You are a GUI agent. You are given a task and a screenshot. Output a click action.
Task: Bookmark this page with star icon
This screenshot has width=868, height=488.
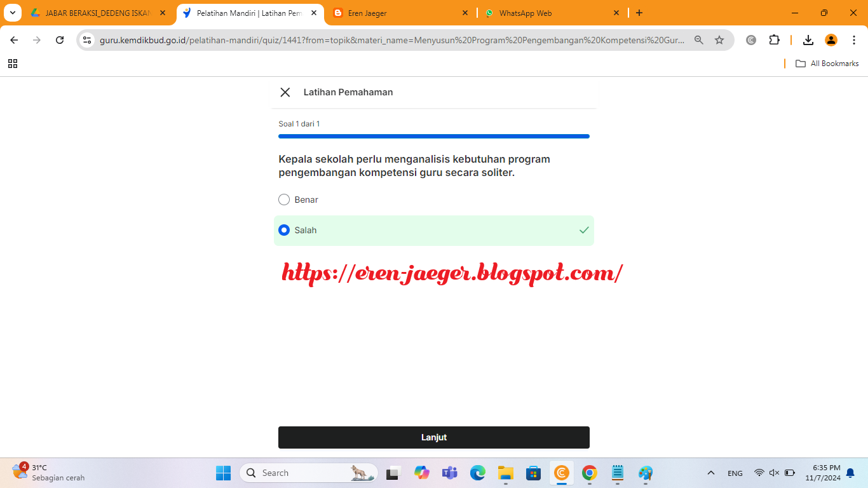[719, 40]
